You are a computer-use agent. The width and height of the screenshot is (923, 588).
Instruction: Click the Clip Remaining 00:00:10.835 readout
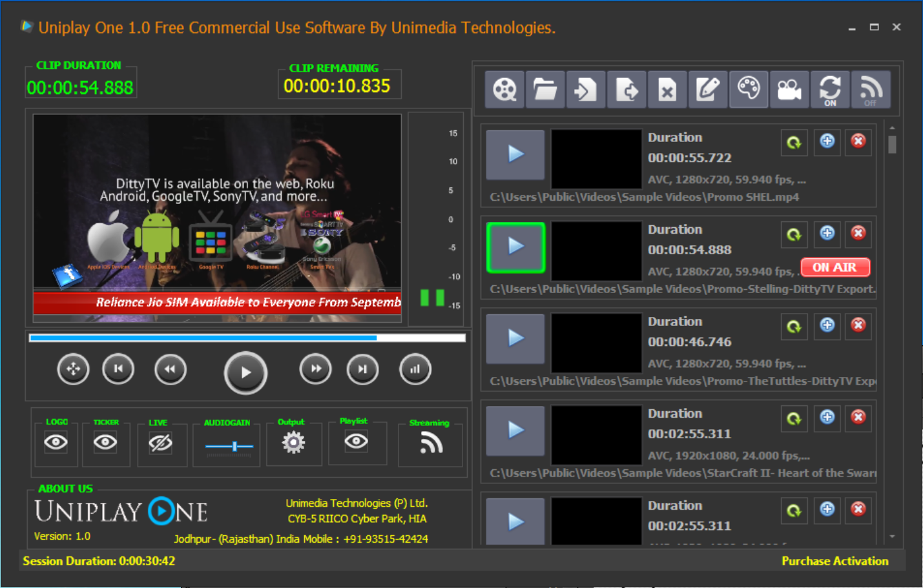click(x=337, y=86)
